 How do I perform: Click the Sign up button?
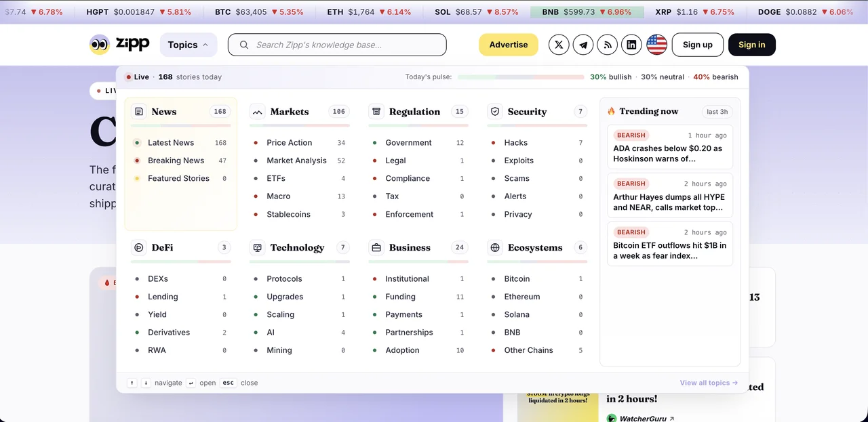[698, 45]
